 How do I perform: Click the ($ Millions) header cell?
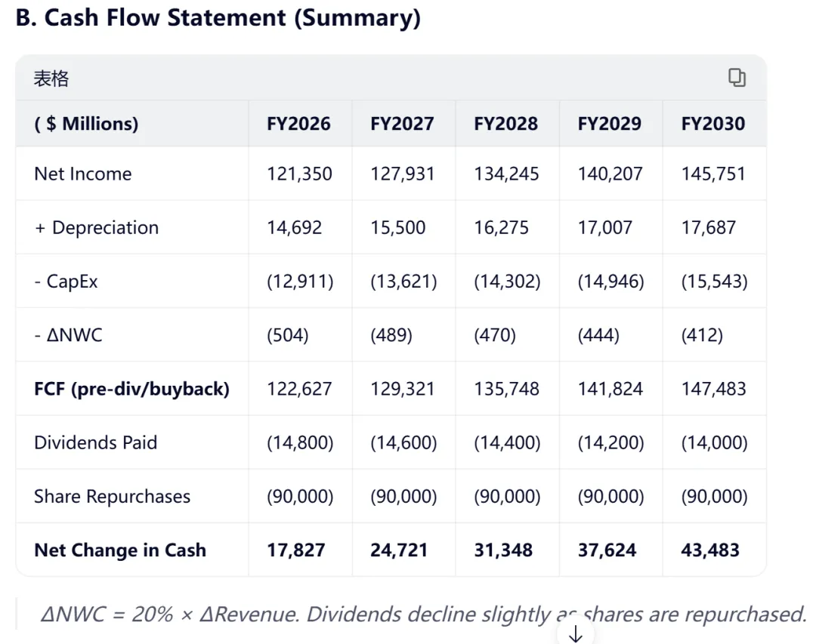tap(86, 124)
